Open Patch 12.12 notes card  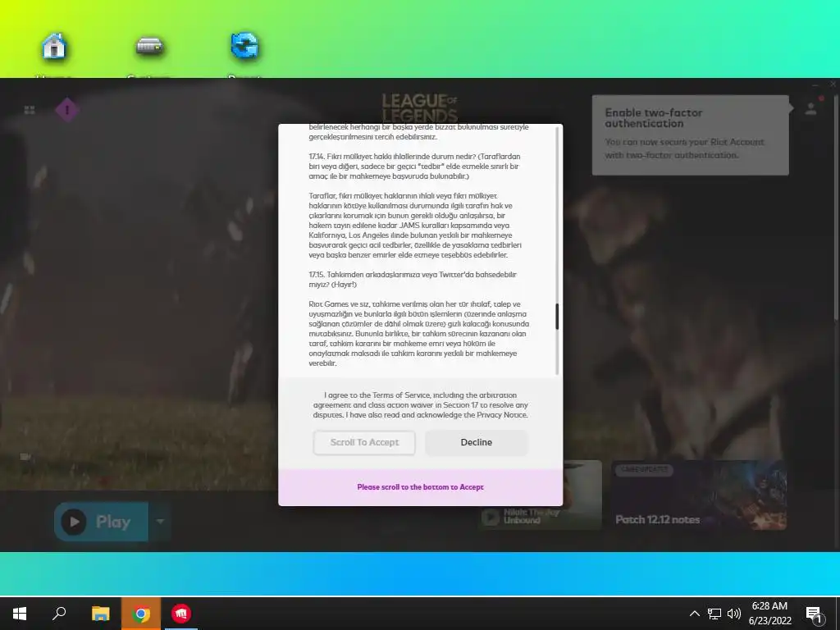point(699,495)
